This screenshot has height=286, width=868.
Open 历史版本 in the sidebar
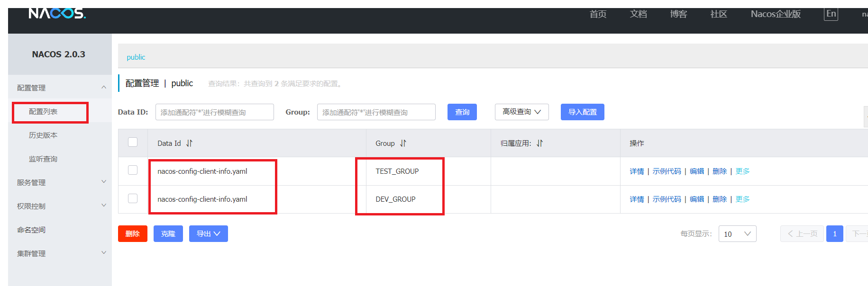(43, 135)
